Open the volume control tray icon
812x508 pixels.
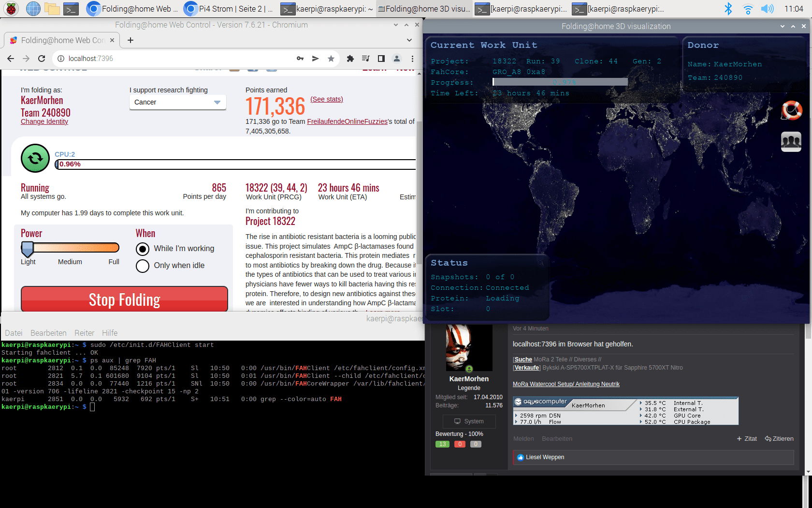coord(767,8)
